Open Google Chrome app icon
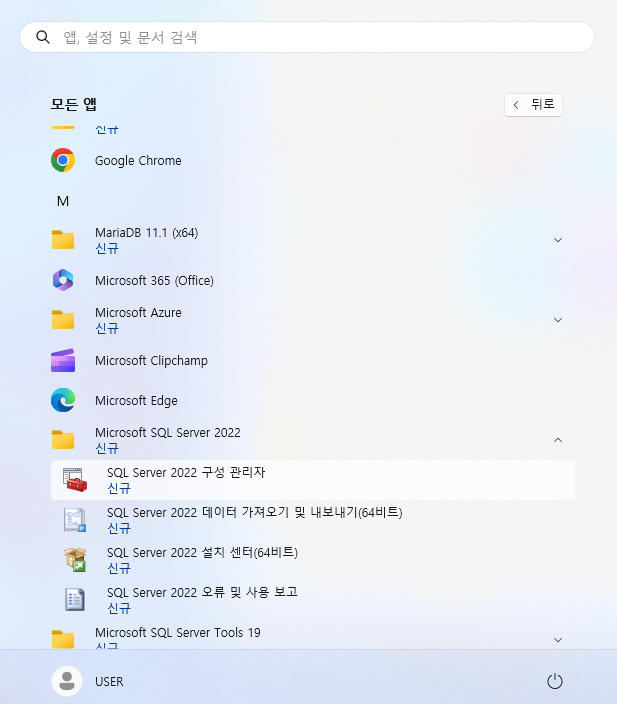The width and height of the screenshot is (617, 704). pyautogui.click(x=63, y=160)
